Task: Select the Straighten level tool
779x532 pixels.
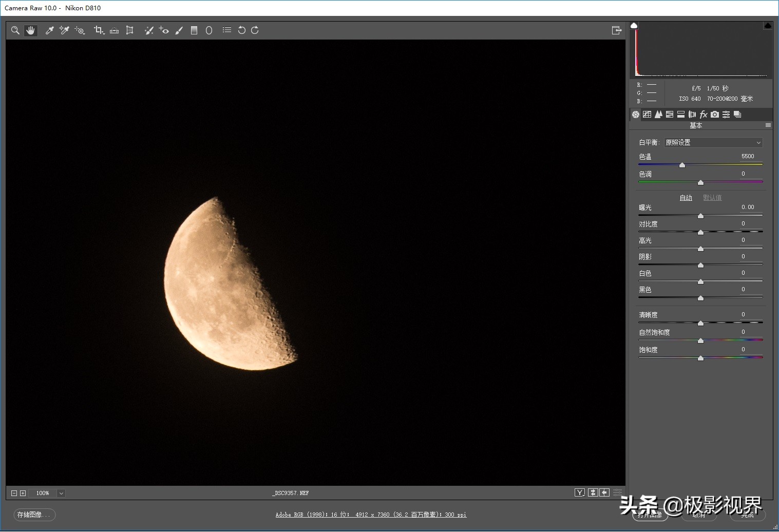Action: click(x=115, y=31)
